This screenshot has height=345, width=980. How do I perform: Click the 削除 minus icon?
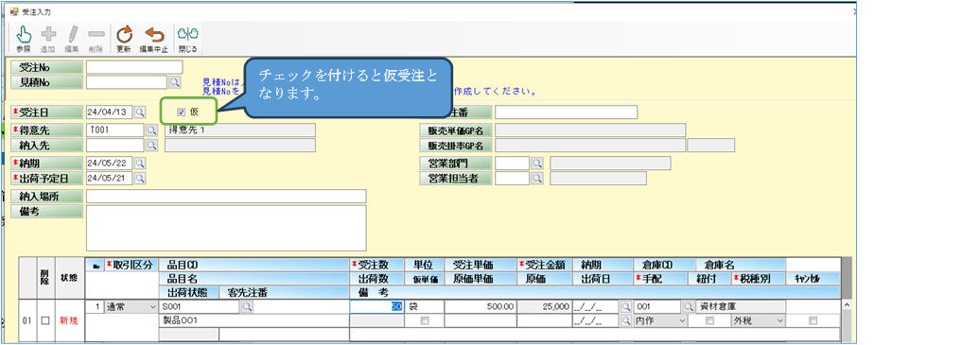[96, 35]
